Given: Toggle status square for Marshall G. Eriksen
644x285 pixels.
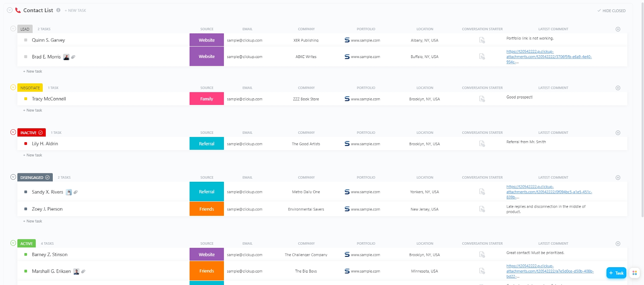Looking at the screenshot, I should [26, 271].
